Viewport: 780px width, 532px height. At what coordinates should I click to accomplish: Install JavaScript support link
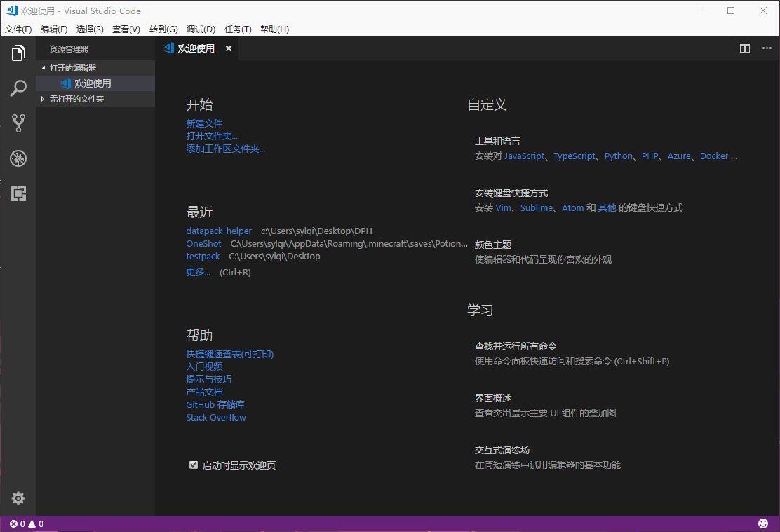coord(524,156)
